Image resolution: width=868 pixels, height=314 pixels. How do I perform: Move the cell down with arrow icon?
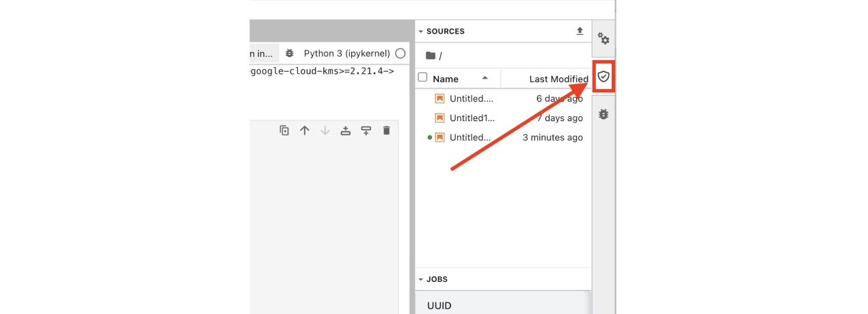[325, 131]
